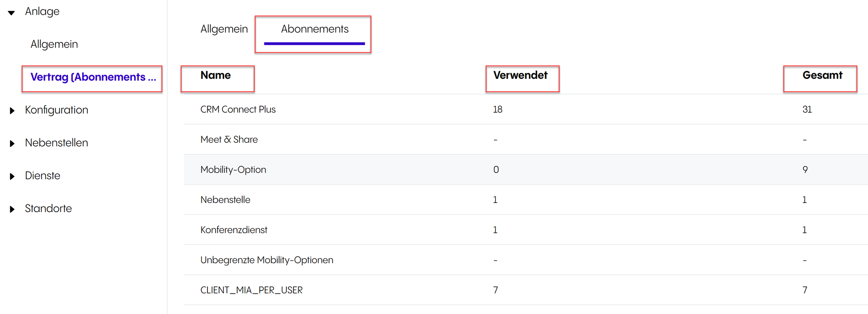Open Allgemein under Anlage in sidebar
868x314 pixels.
coord(54,44)
